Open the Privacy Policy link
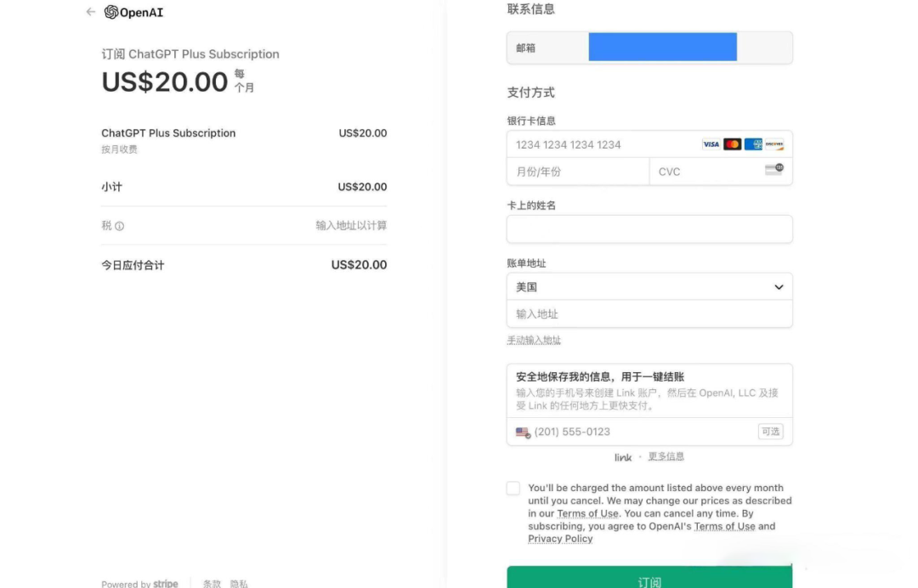Viewport: 918px width, 588px height. click(x=560, y=539)
